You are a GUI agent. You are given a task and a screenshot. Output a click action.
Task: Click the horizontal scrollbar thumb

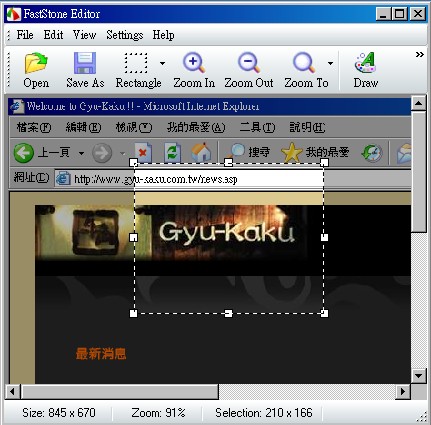coord(120,391)
